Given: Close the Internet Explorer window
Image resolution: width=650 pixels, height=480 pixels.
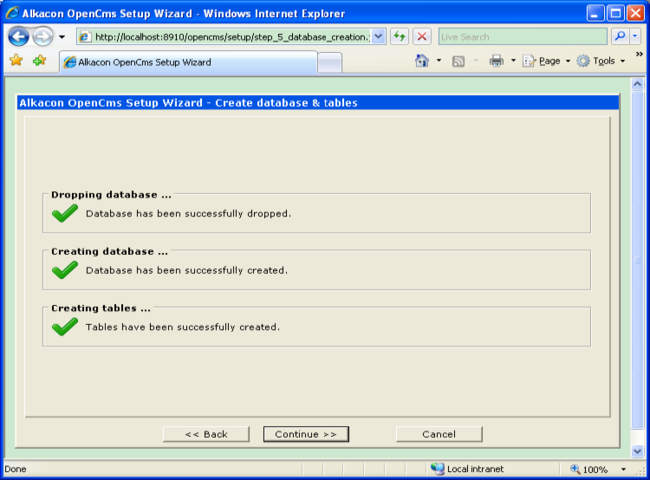Looking at the screenshot, I should click(635, 13).
